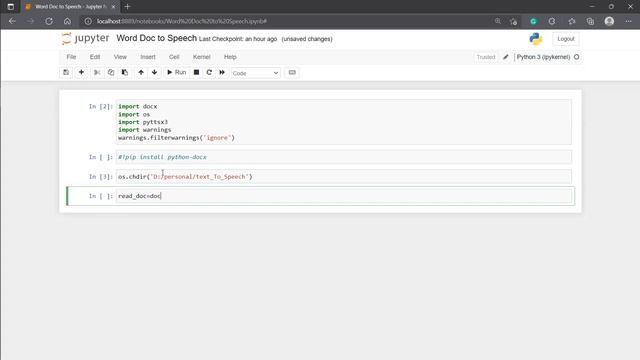Save and checkpoint the notebook
The width and height of the screenshot is (640, 360).
[x=66, y=73]
